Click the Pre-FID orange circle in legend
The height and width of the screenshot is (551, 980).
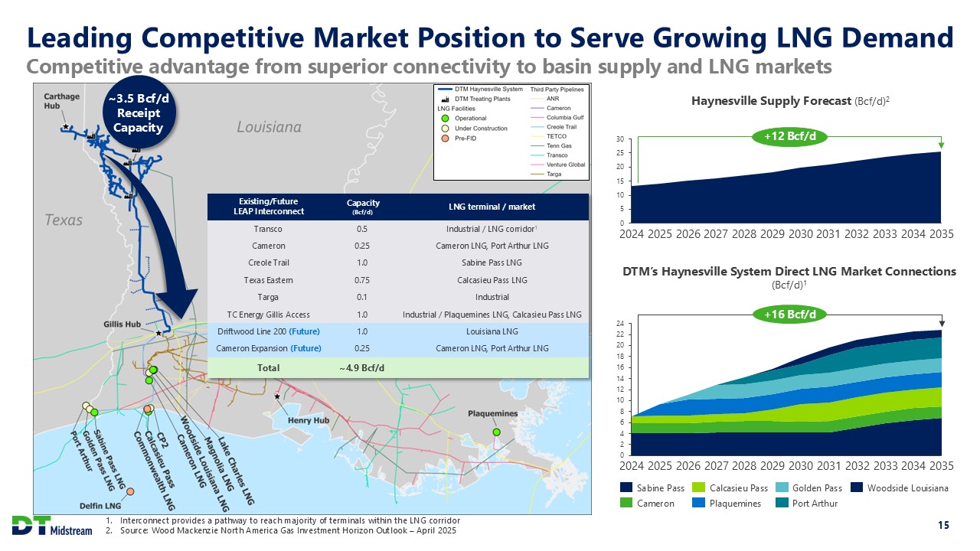(x=444, y=139)
